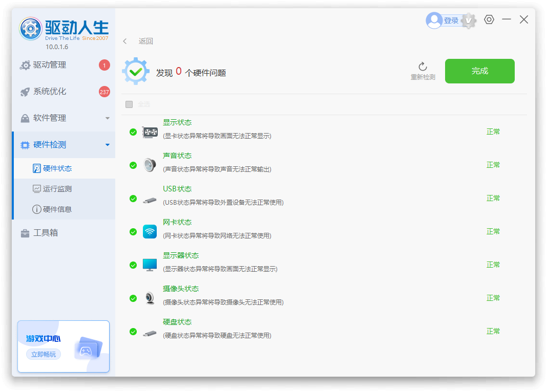
Task: Open the 游戏中心 promotional banner
Action: [x=64, y=346]
